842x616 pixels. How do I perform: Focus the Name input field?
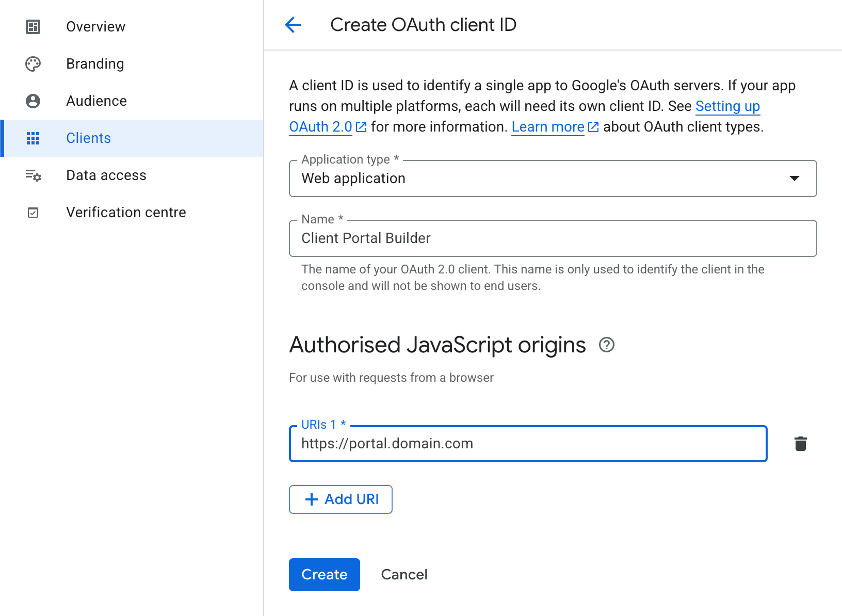coord(552,238)
